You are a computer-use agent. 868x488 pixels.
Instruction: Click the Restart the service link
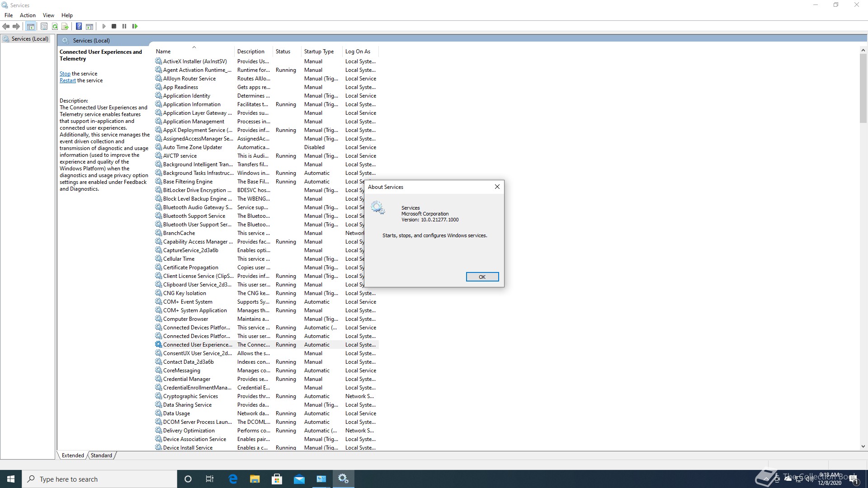[x=67, y=80]
